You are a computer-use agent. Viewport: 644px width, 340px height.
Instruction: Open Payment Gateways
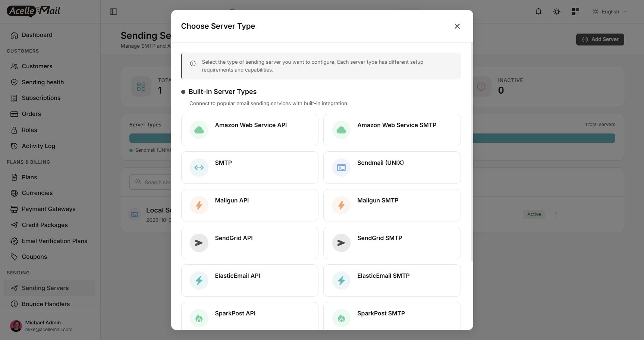click(x=50, y=209)
